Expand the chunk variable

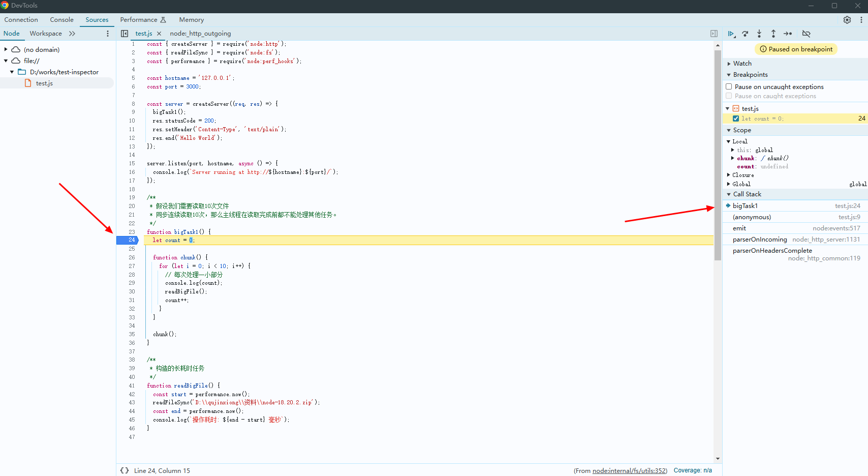coord(732,158)
